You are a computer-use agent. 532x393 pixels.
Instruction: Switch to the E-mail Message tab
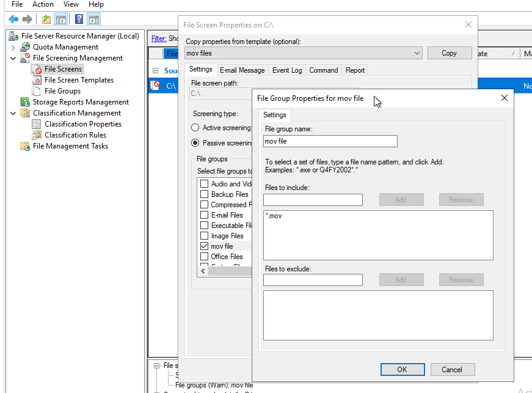[242, 70]
